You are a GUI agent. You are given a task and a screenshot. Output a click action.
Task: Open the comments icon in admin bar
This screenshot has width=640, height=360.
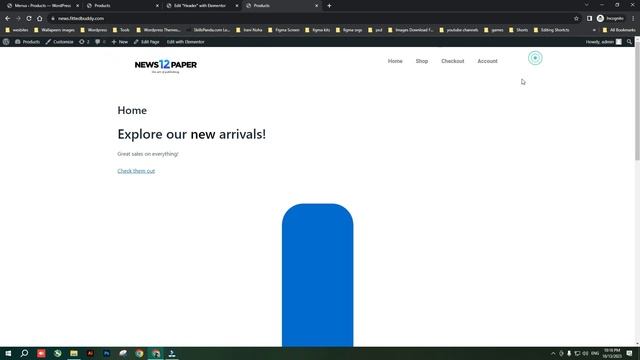click(100, 42)
